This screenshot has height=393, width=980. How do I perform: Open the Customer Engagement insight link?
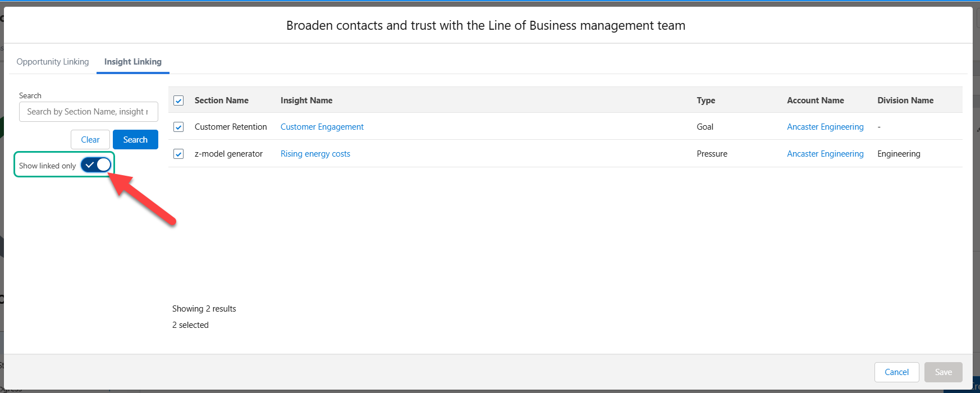pos(322,127)
